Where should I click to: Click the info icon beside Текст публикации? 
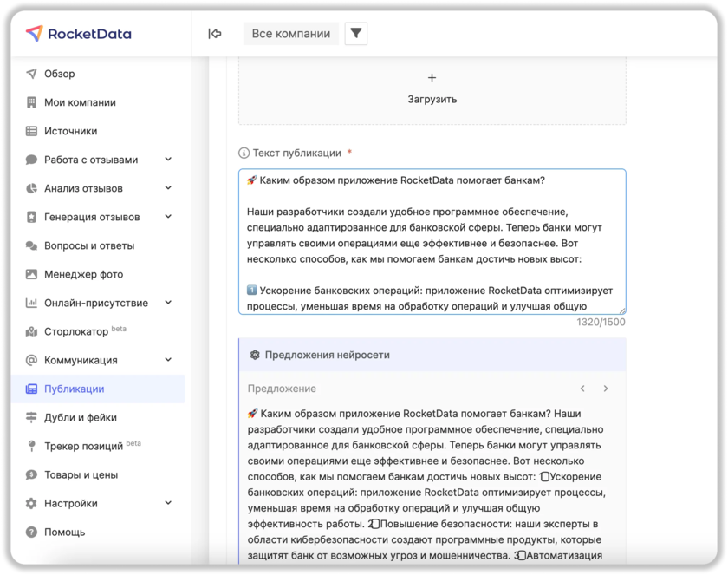coord(244,154)
